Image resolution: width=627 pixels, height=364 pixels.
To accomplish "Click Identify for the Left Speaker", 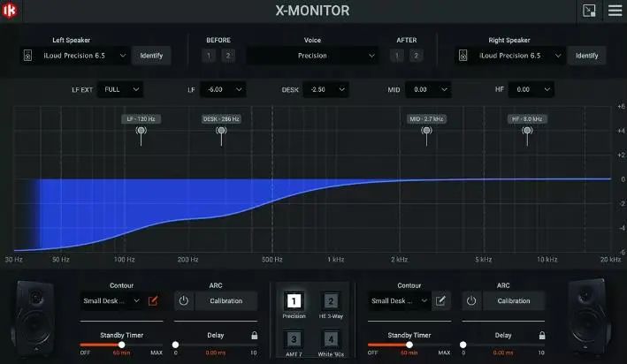I will point(151,56).
